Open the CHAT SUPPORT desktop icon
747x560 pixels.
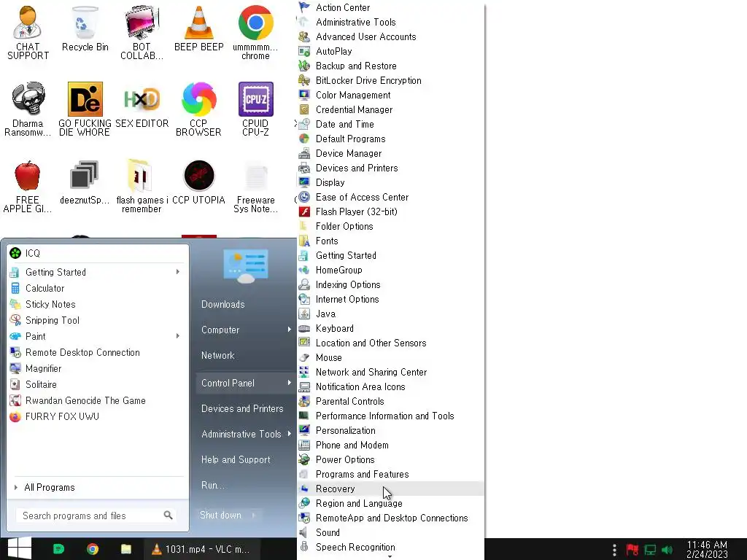28,32
